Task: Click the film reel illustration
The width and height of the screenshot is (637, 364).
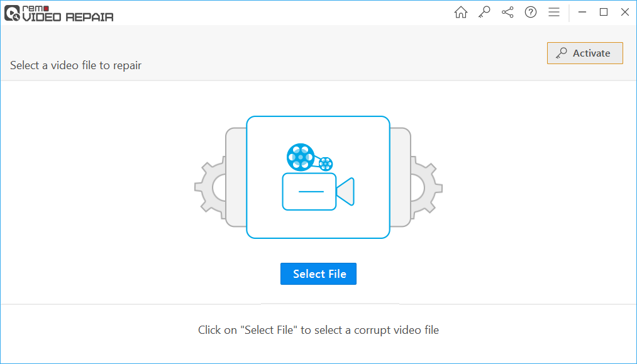Action: coord(301,157)
